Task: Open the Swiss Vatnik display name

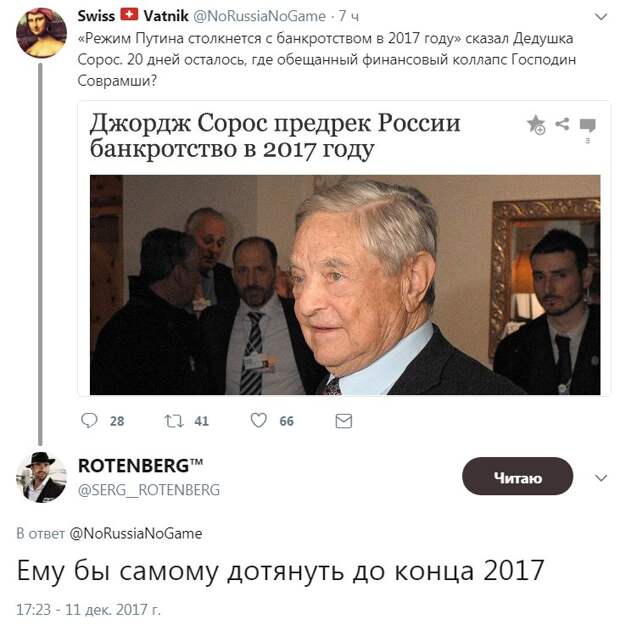Action: click(133, 16)
